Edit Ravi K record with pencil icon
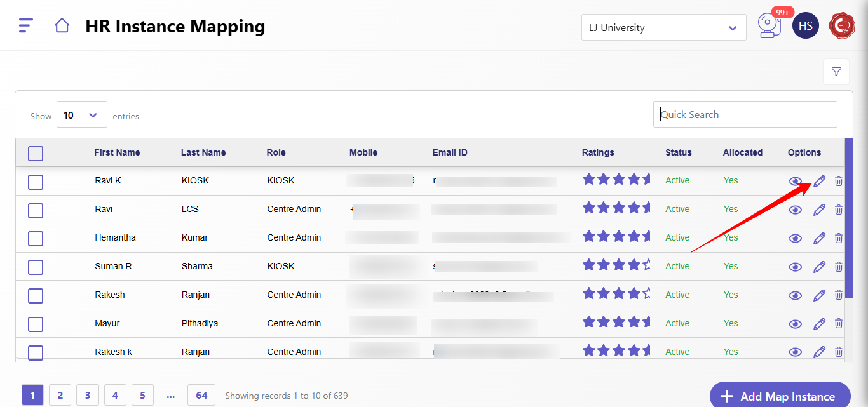Screen dimensions: 868x407 point(819,181)
